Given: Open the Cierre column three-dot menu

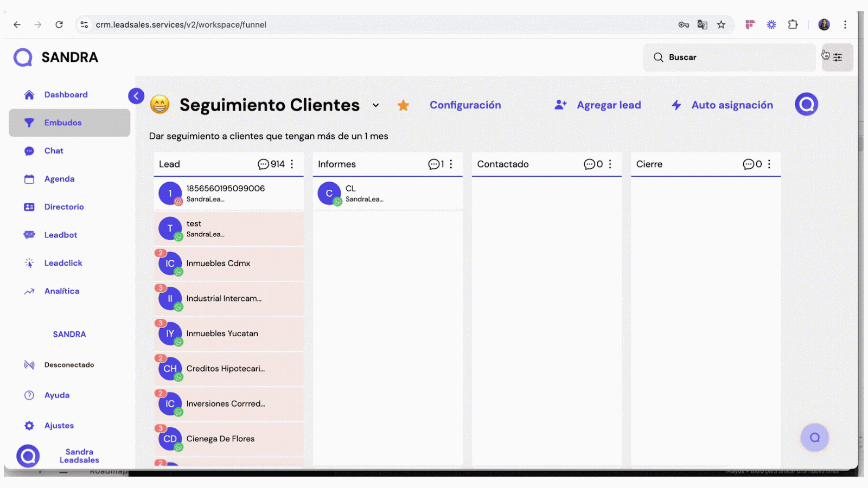Looking at the screenshot, I should [769, 164].
